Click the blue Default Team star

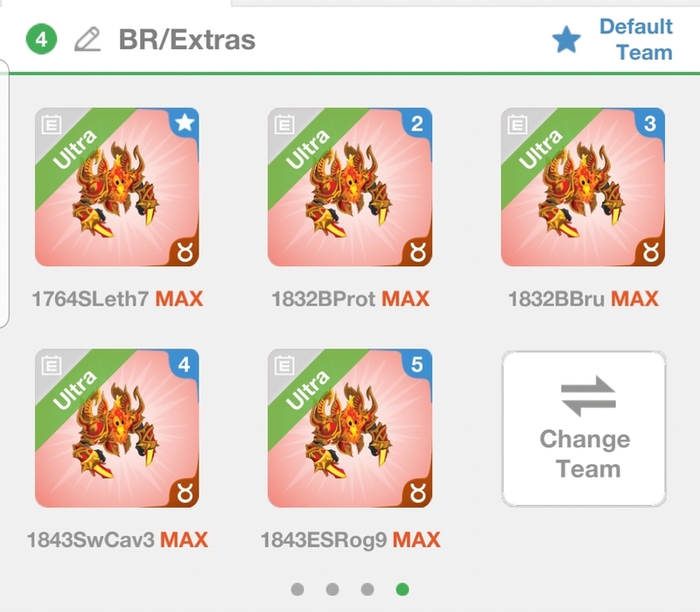point(566,39)
